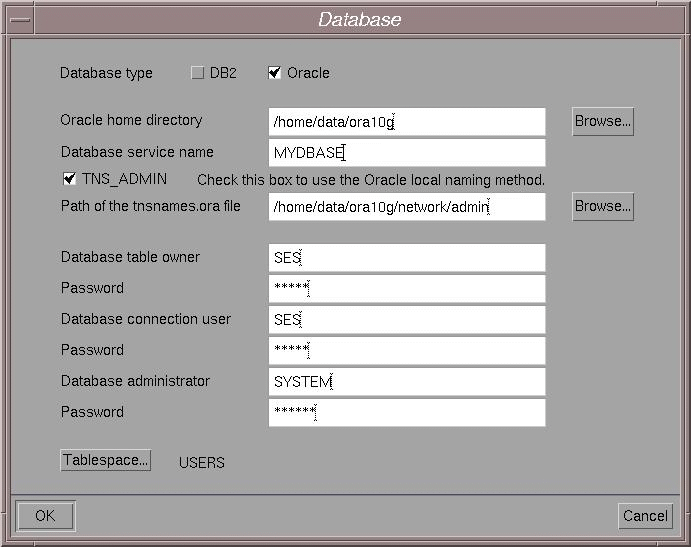The width and height of the screenshot is (691, 547).
Task: Click the Database administrator password field
Action: click(x=407, y=413)
